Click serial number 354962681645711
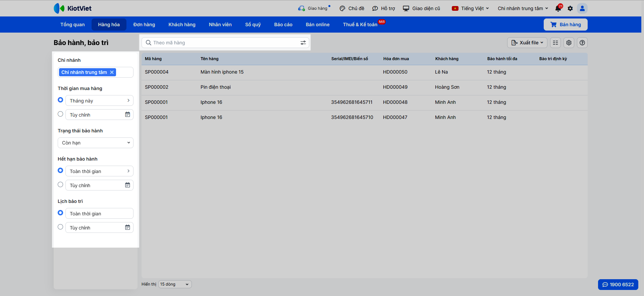644x296 pixels. (352, 102)
